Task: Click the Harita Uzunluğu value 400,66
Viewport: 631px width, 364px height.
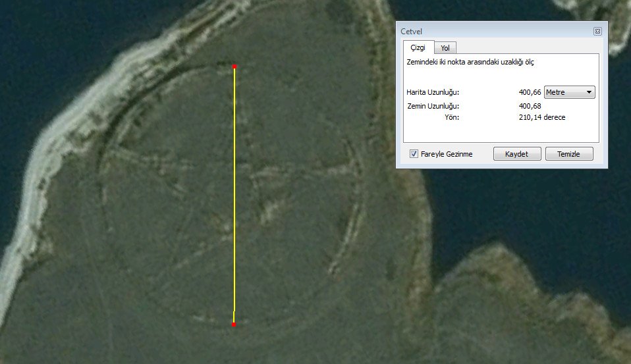Action: [530, 93]
